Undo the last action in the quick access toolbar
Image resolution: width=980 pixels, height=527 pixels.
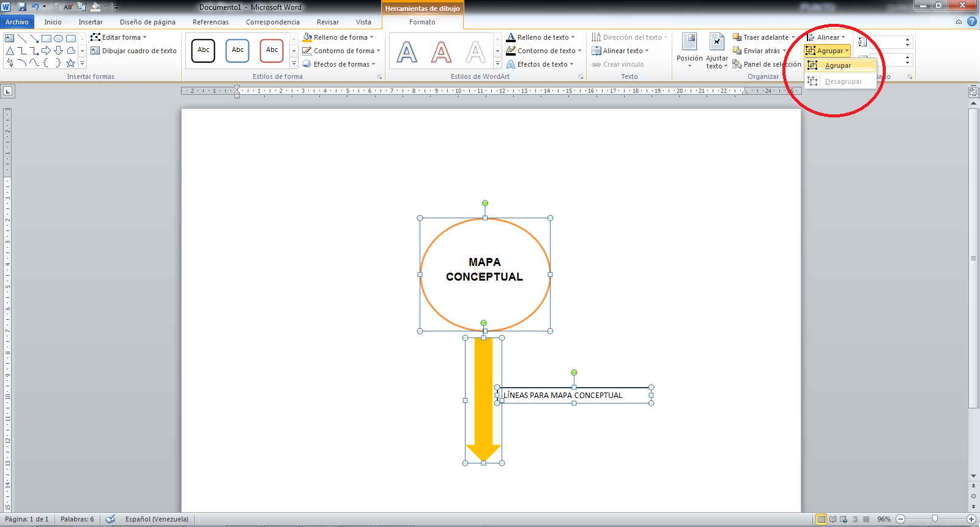35,7
